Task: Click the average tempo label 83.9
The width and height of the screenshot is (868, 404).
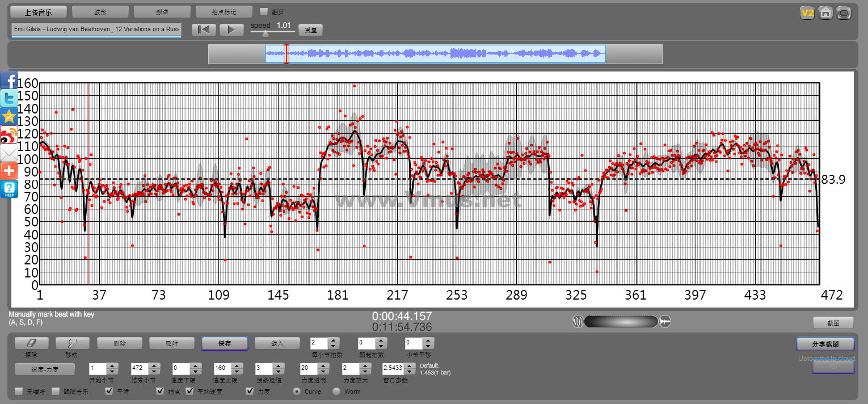Action: (833, 180)
